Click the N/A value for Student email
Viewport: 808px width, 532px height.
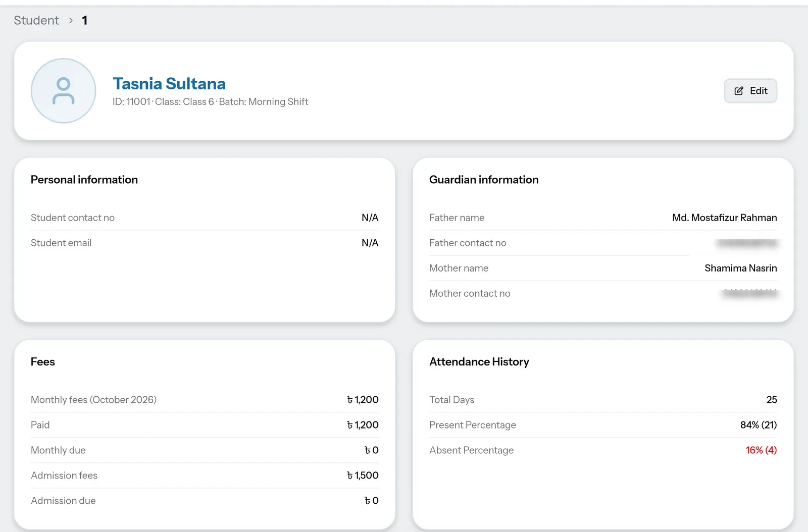[x=370, y=243]
